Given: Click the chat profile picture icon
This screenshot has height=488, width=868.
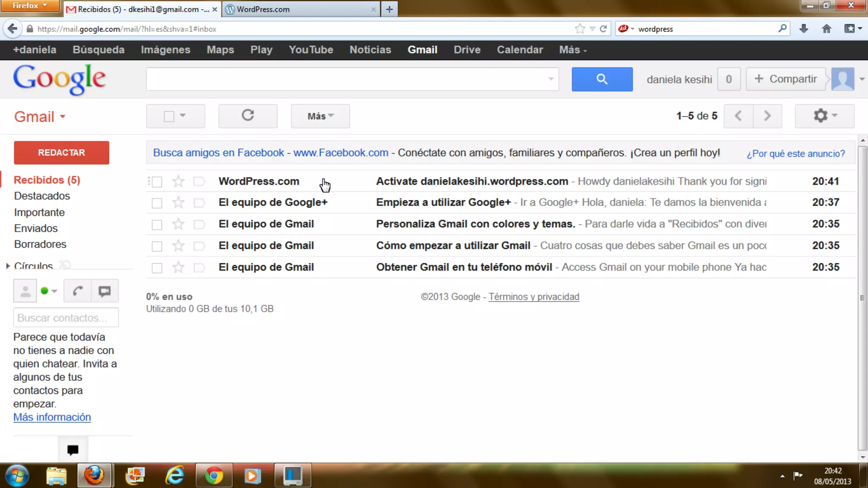Looking at the screenshot, I should [x=25, y=291].
